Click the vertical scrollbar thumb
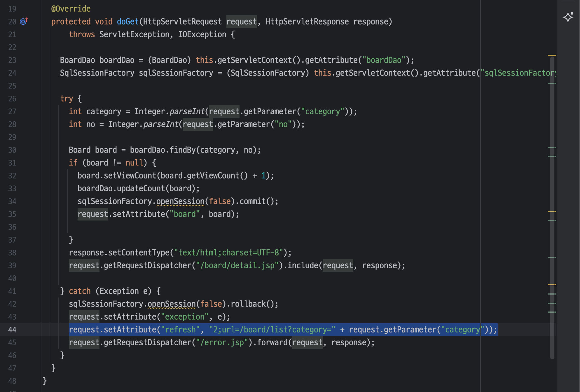This screenshot has height=392, width=580. tap(552, 208)
